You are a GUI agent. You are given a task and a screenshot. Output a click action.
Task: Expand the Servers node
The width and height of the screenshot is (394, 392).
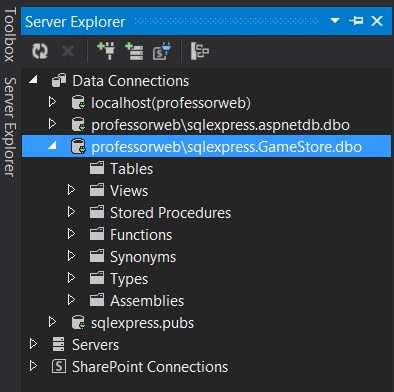click(33, 344)
